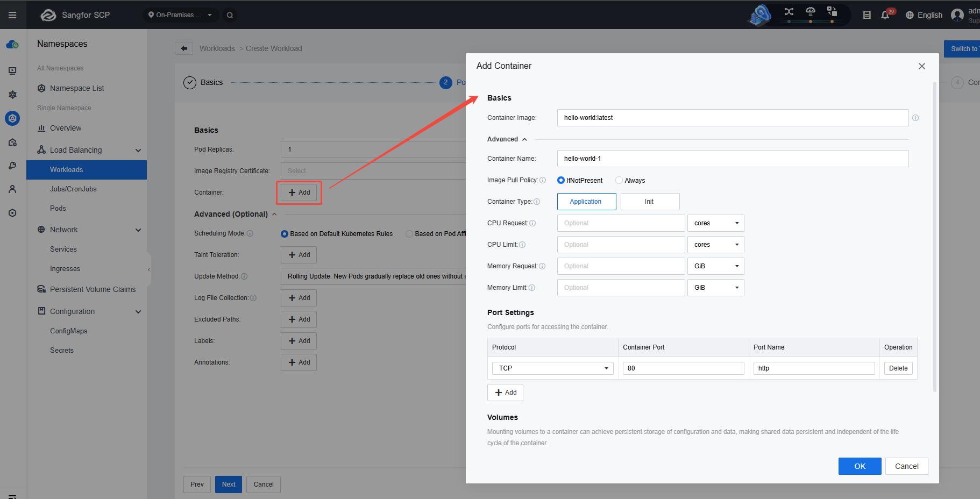Click the Container Port 80 field
Screen dimensions: 980x499
(683, 368)
